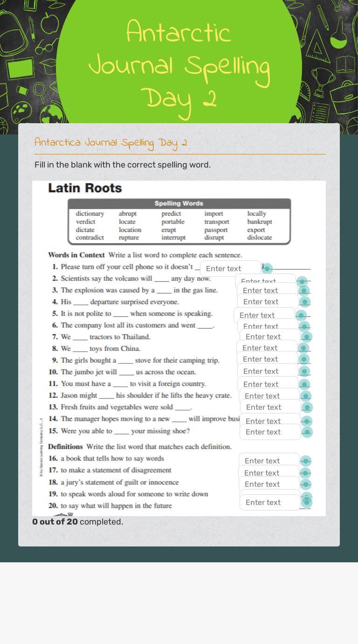Click the word 'verdict' in the spelling list
The width and height of the screenshot is (358, 644).
(x=85, y=222)
